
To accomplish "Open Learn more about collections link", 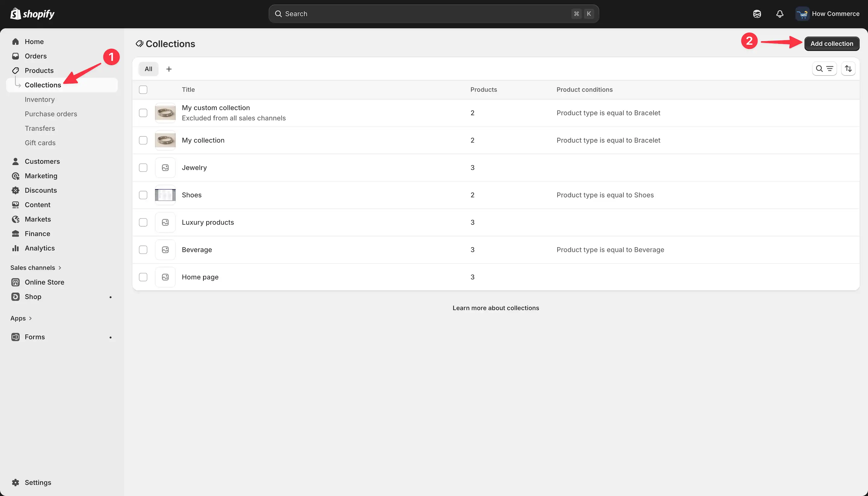I will [x=496, y=308].
